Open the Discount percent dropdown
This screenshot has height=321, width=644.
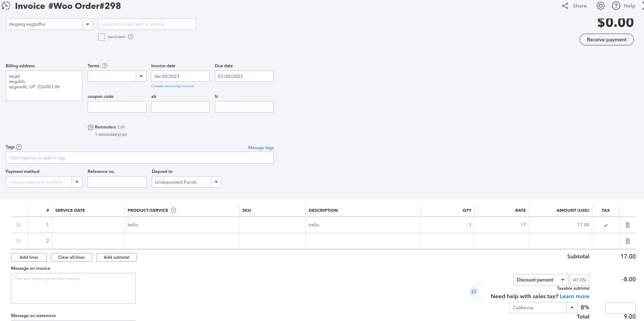pyautogui.click(x=563, y=280)
